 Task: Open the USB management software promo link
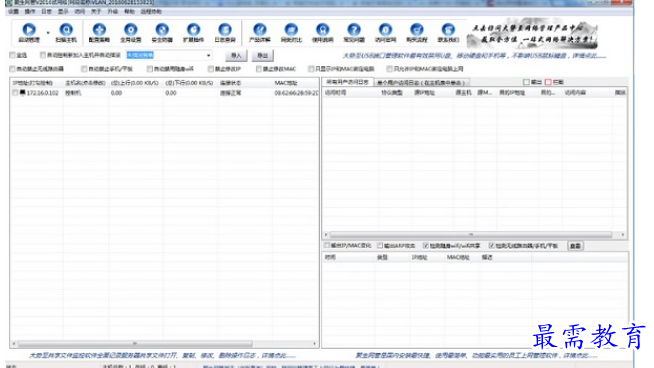tap(474, 55)
